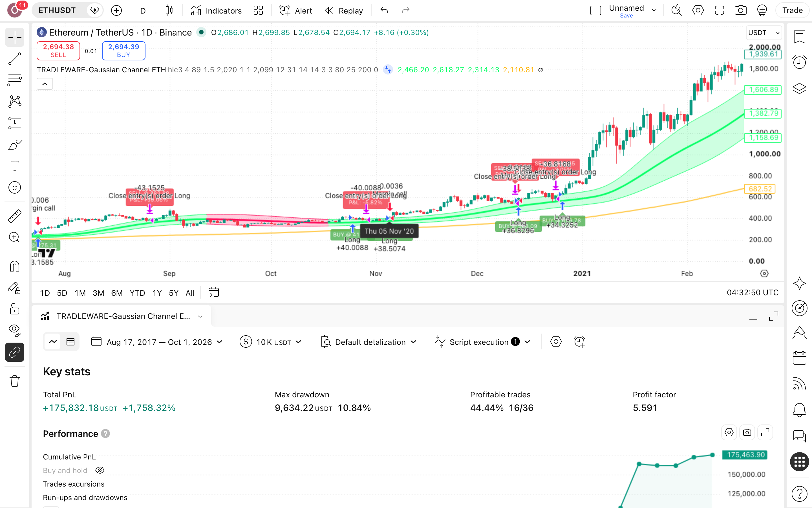
Task: Select the trend line drawing tool
Action: 14,59
